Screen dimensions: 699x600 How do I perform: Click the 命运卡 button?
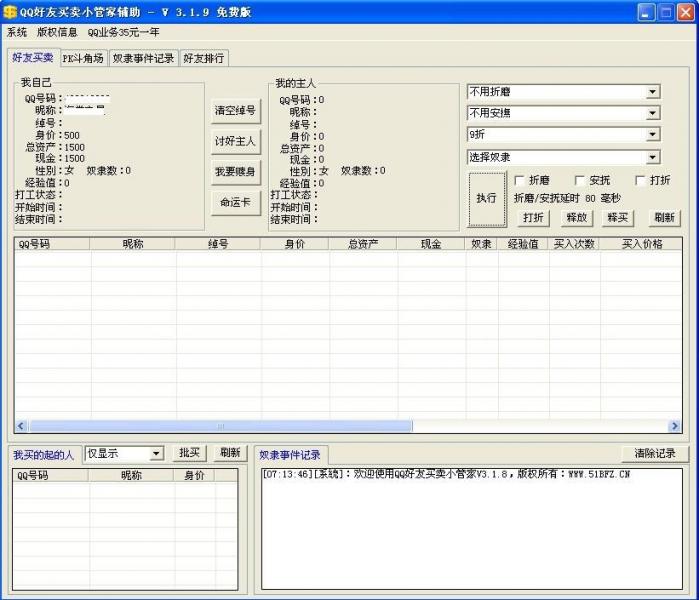pos(235,202)
